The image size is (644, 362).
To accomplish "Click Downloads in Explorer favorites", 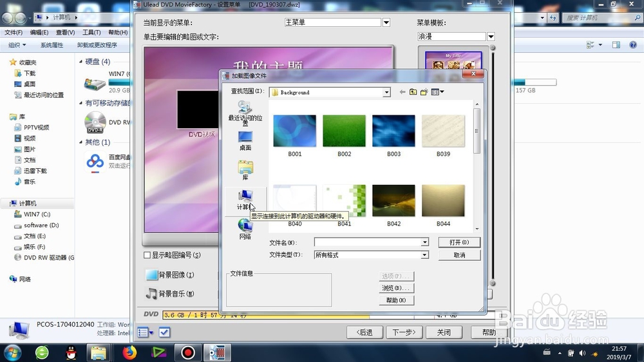I will tap(30, 73).
